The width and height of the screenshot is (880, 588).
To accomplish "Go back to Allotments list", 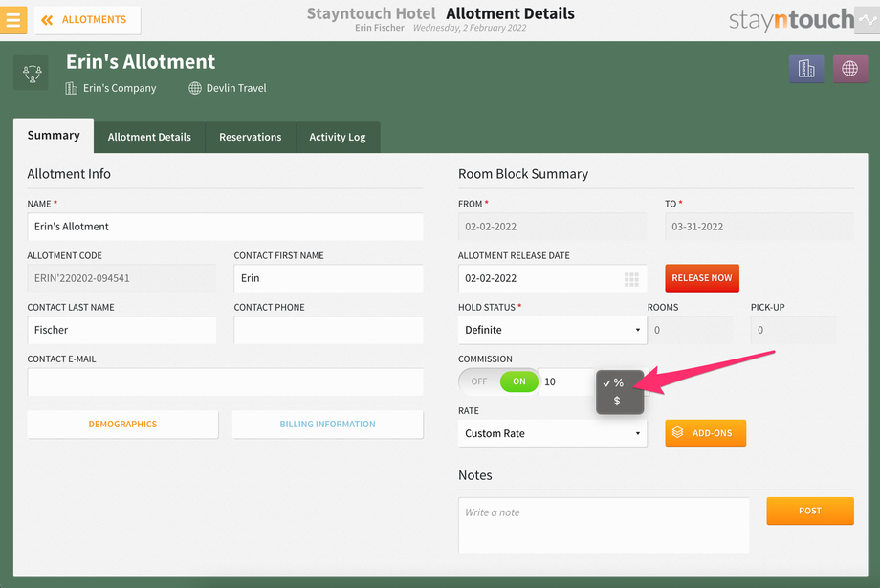I will click(x=88, y=20).
